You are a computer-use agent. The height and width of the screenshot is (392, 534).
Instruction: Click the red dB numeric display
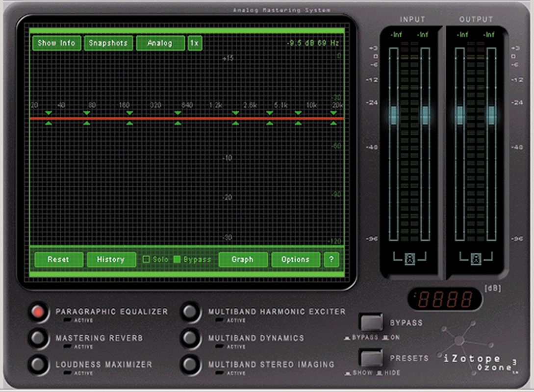(445, 299)
